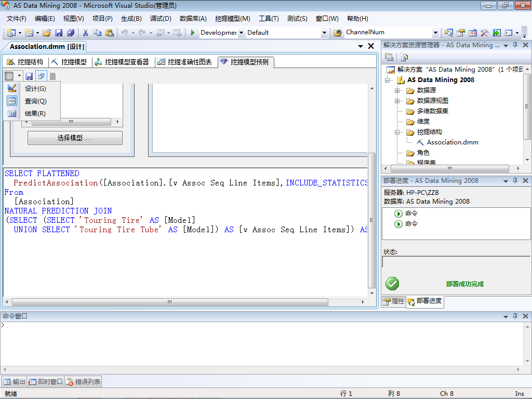Viewport: 532px width, 399px height.
Task: Save the file using the main toolbar disk icon
Action: [x=59, y=33]
